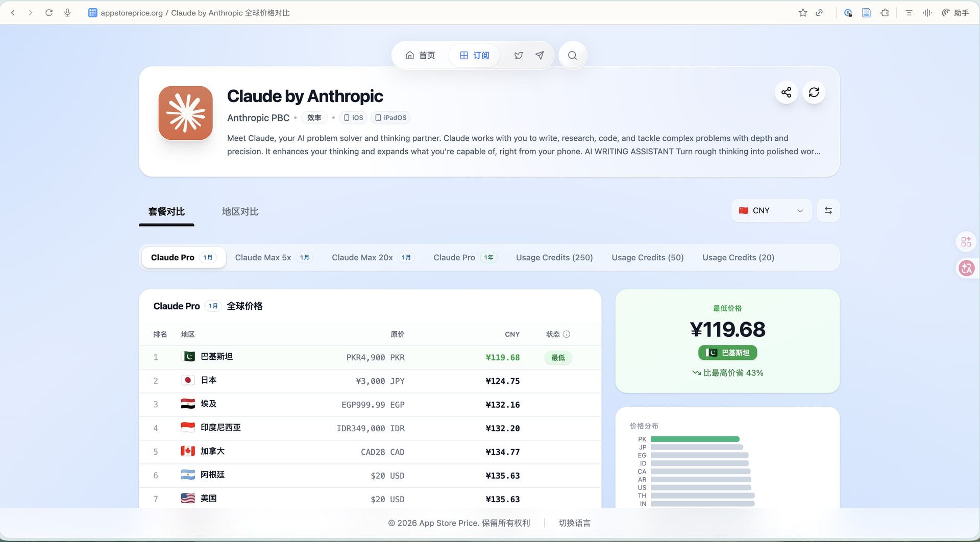Image resolution: width=980 pixels, height=542 pixels.
Task: Reload the current browser page
Action: coord(49,13)
